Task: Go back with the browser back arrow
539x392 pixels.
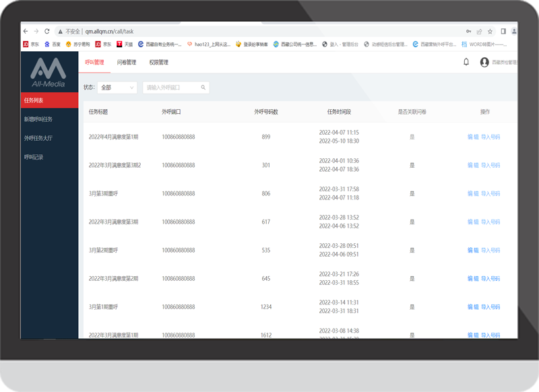Action: pos(26,31)
